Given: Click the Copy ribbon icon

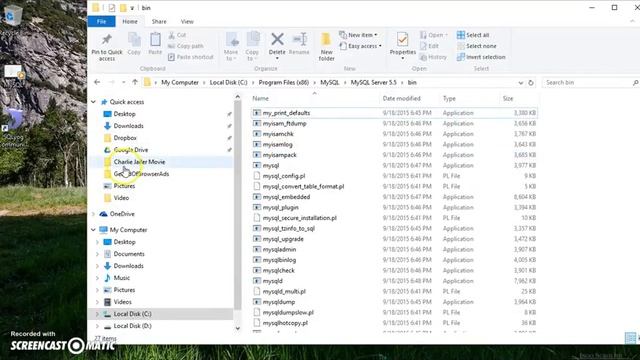Looking at the screenshot, I should (134, 40).
